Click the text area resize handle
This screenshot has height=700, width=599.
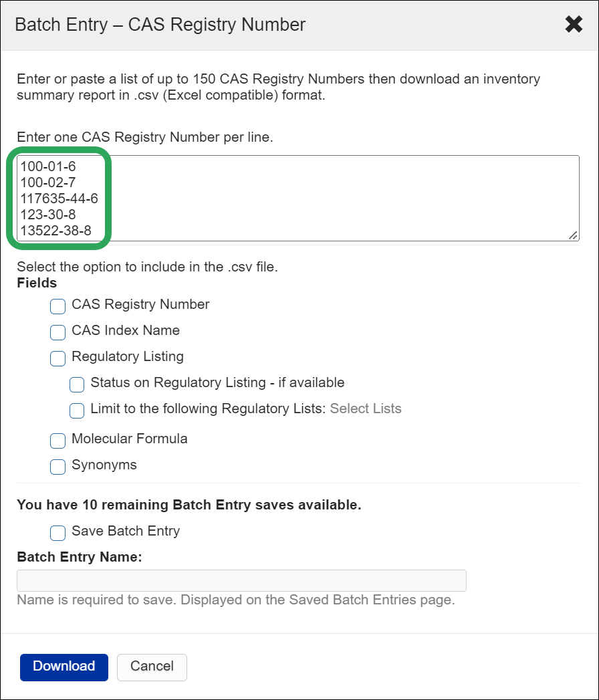tap(573, 235)
